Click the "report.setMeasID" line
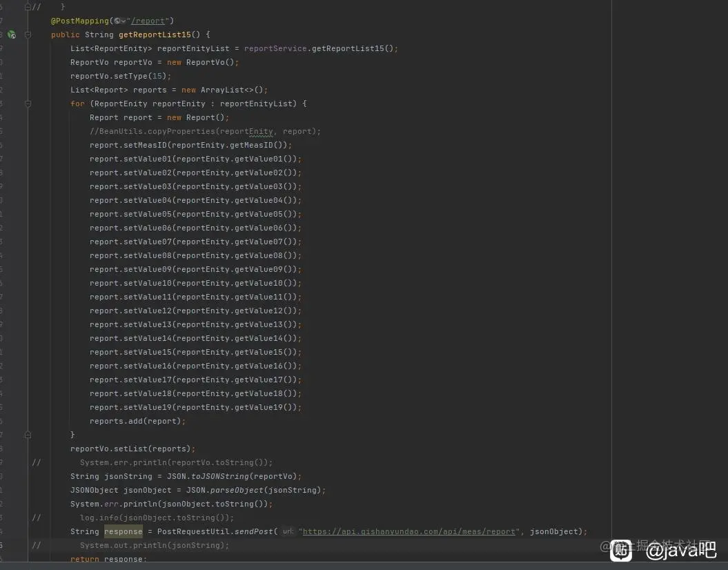 point(191,146)
